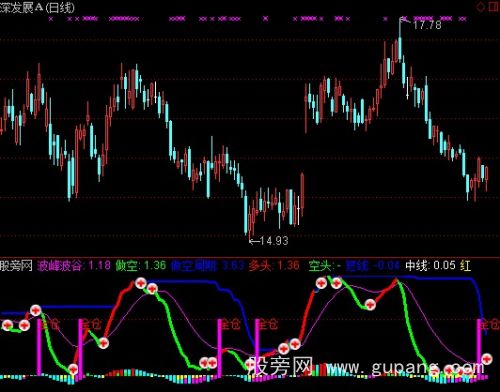Click the green 空头: - indicator value
500x392 pixels.
325,266
